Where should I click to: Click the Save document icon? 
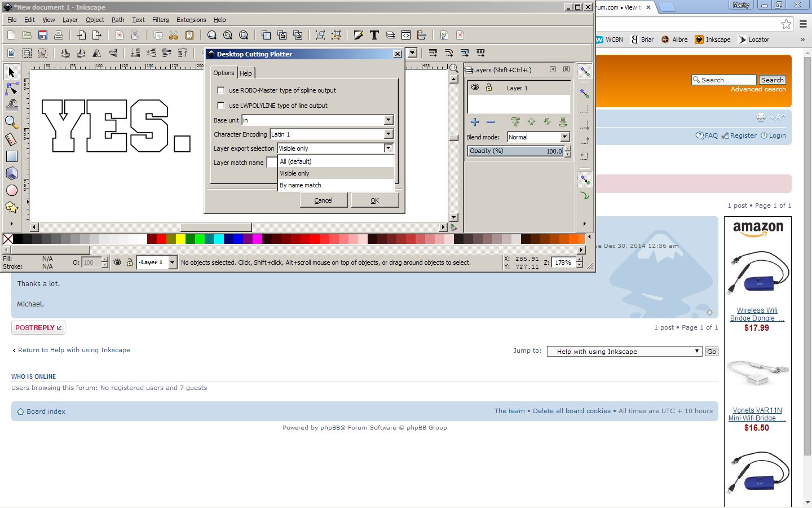[42, 35]
